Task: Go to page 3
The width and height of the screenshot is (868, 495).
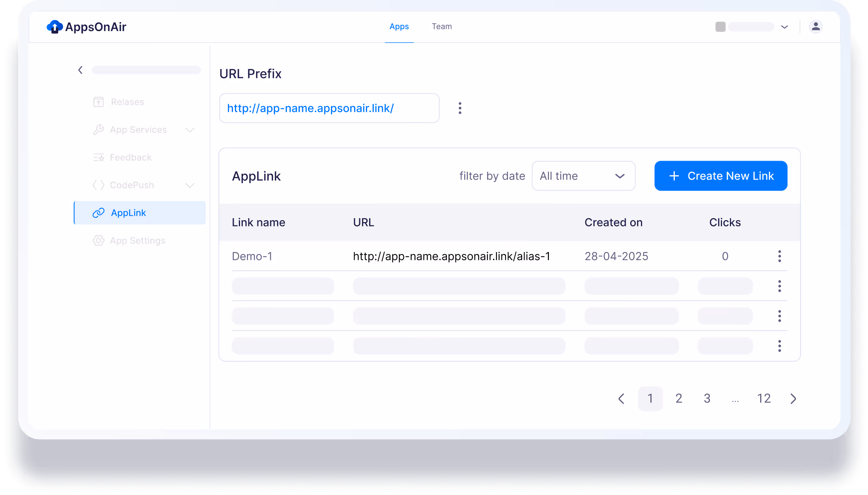Action: tap(707, 399)
